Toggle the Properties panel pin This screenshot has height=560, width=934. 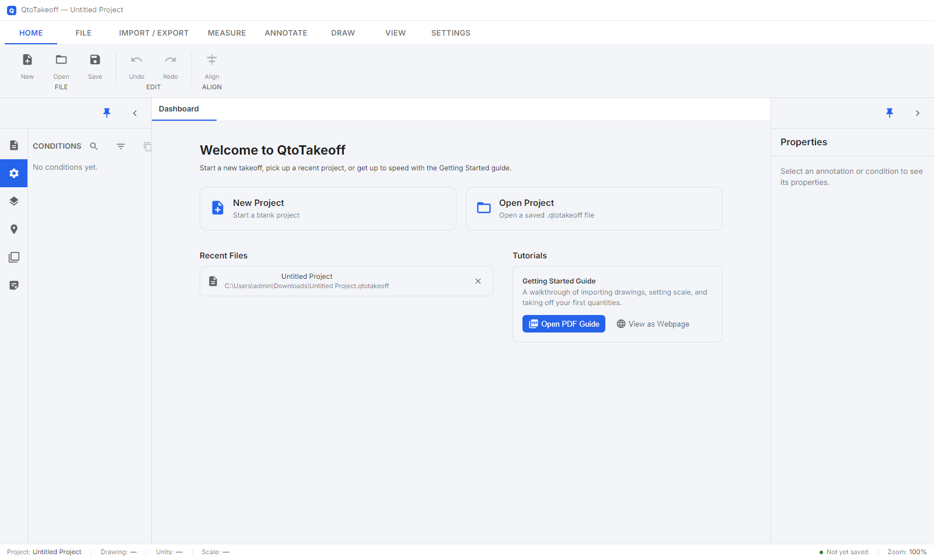890,113
